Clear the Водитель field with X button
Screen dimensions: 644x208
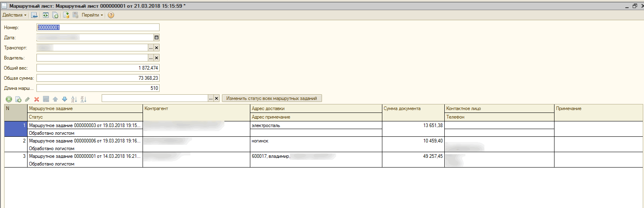click(157, 58)
